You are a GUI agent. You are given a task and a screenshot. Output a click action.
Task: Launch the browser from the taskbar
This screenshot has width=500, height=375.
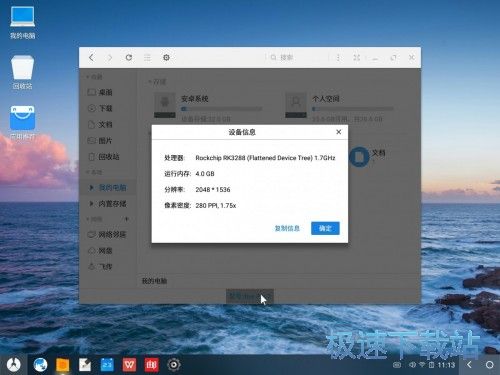41,365
